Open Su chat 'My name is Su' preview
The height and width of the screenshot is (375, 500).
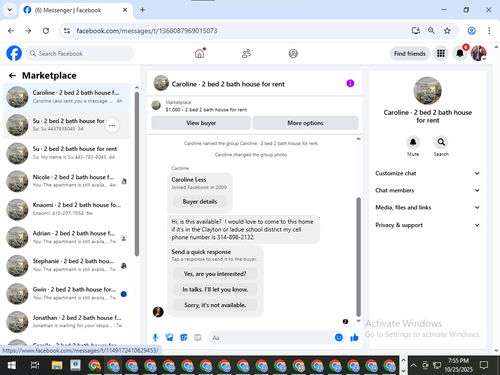[x=67, y=153]
